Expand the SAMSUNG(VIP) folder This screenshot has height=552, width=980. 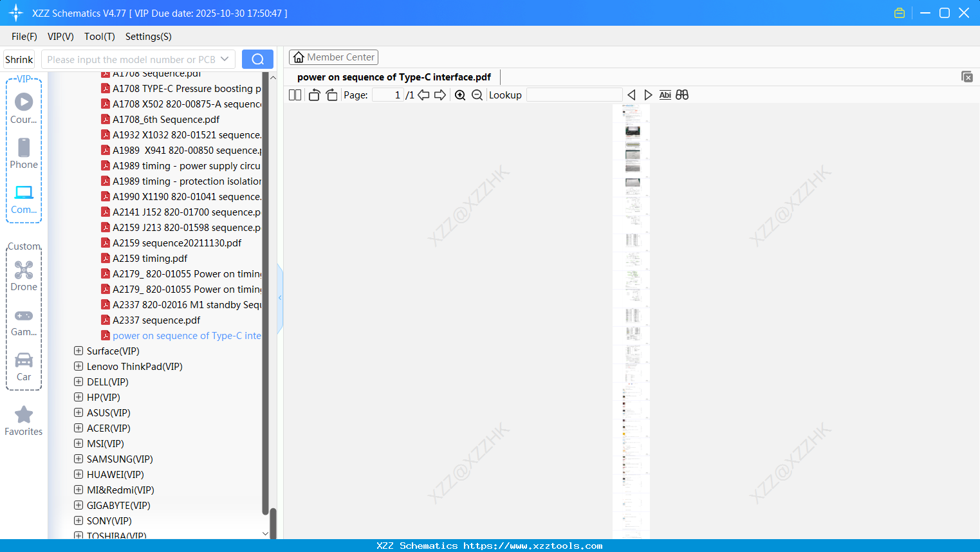(79, 459)
